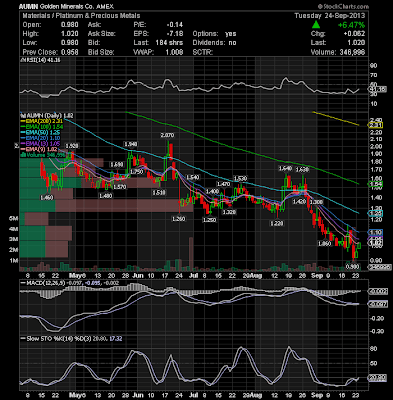
Task: Click the 1.690 price label
Action: click(x=117, y=164)
